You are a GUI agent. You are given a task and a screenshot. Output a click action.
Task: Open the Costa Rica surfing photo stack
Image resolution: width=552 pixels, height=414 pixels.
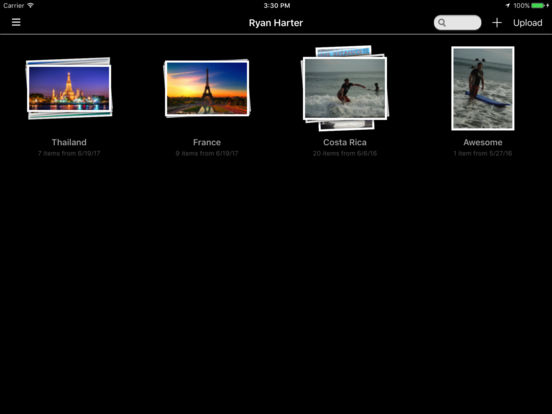pos(345,88)
